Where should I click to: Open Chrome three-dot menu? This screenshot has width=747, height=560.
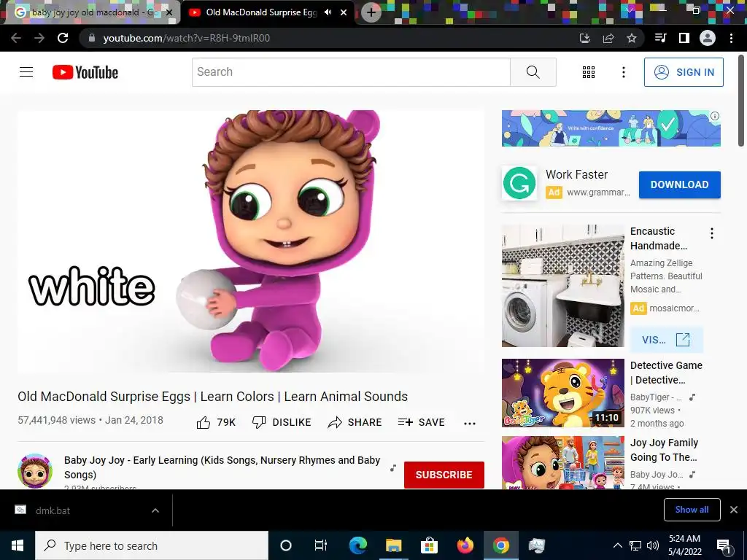coord(731,38)
